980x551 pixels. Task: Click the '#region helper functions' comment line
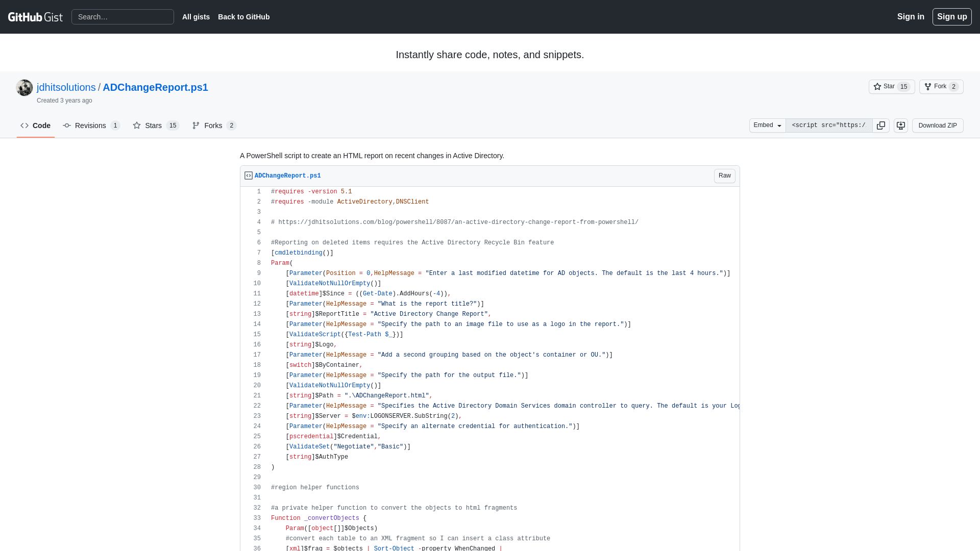coord(315,488)
